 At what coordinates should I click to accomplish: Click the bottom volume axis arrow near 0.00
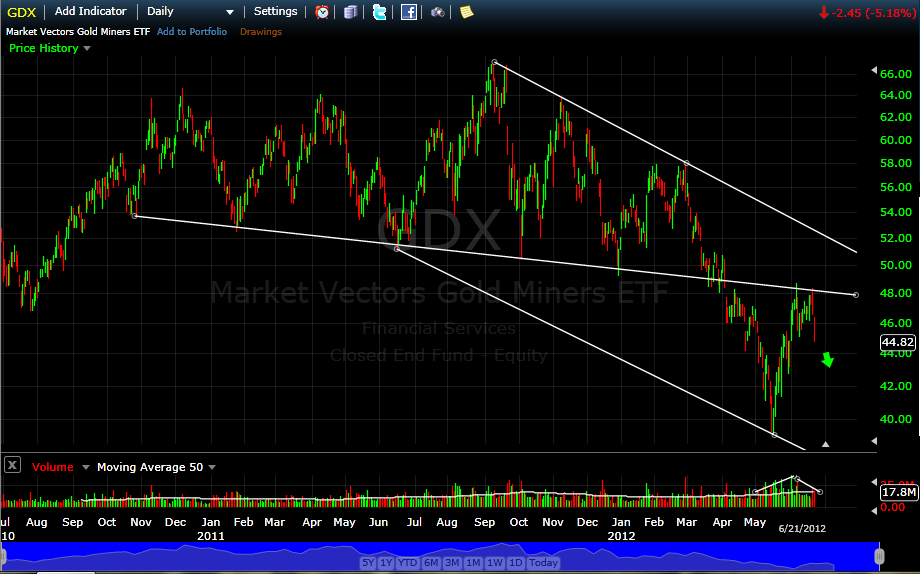(874, 510)
